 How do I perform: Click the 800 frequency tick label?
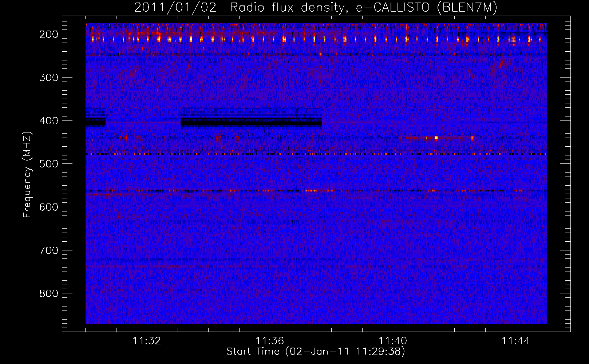48,293
